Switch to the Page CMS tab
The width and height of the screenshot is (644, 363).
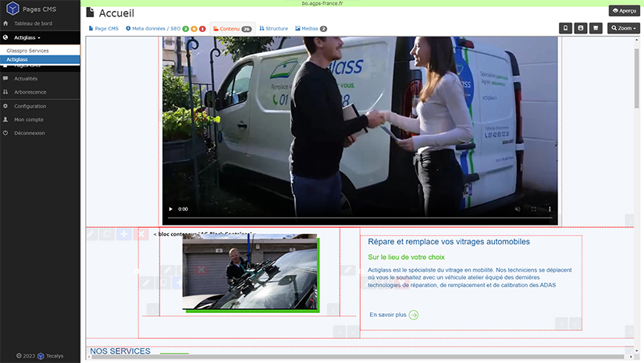pos(104,29)
